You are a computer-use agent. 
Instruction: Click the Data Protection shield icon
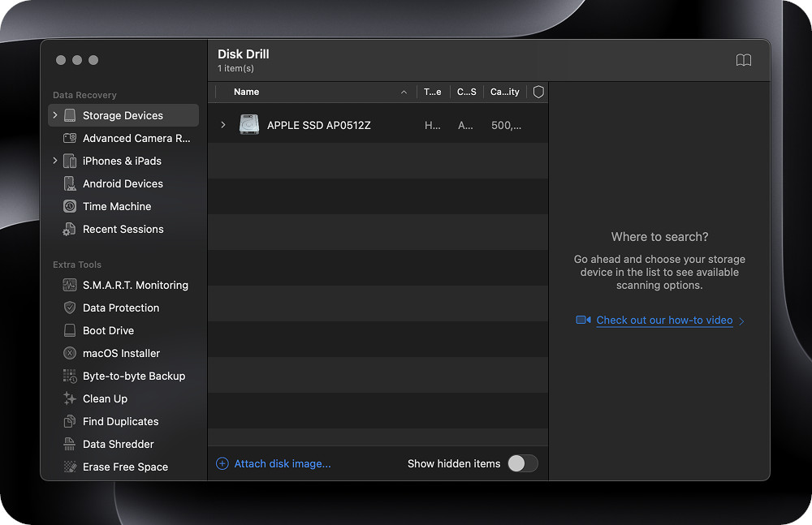[x=70, y=308]
